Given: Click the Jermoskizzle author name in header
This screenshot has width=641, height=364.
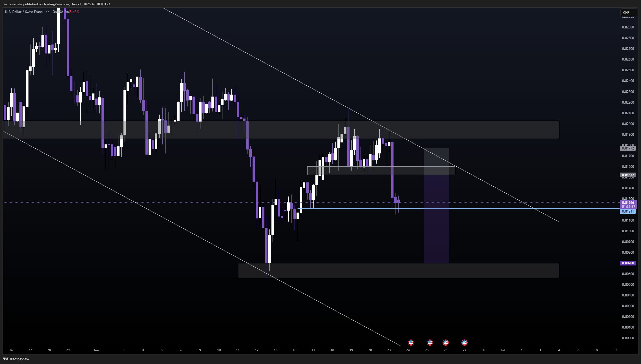Looking at the screenshot, I should [x=12, y=4].
